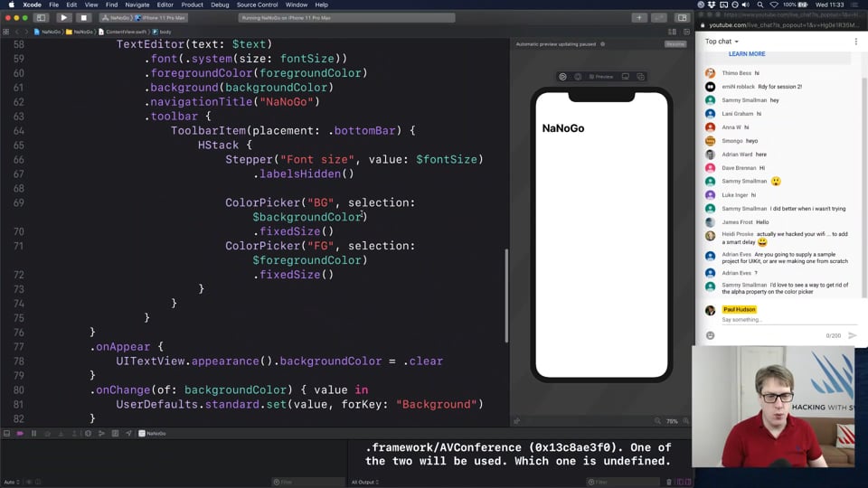
Task: Open ContentView.swift breadcrumb
Action: (x=122, y=33)
